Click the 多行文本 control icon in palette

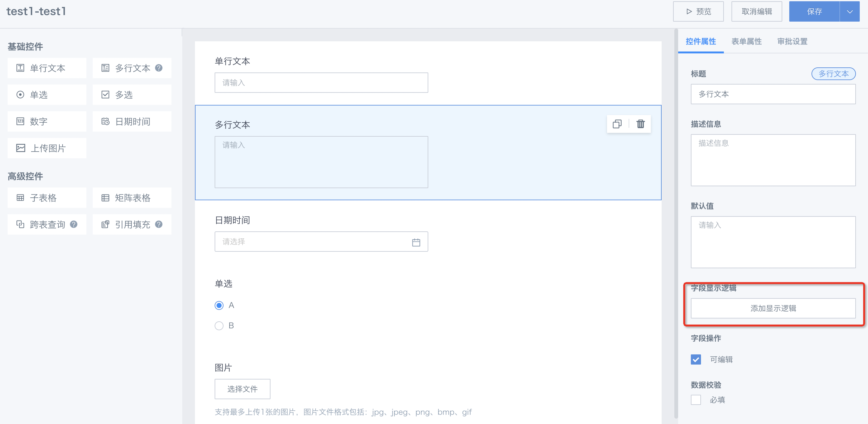click(105, 68)
